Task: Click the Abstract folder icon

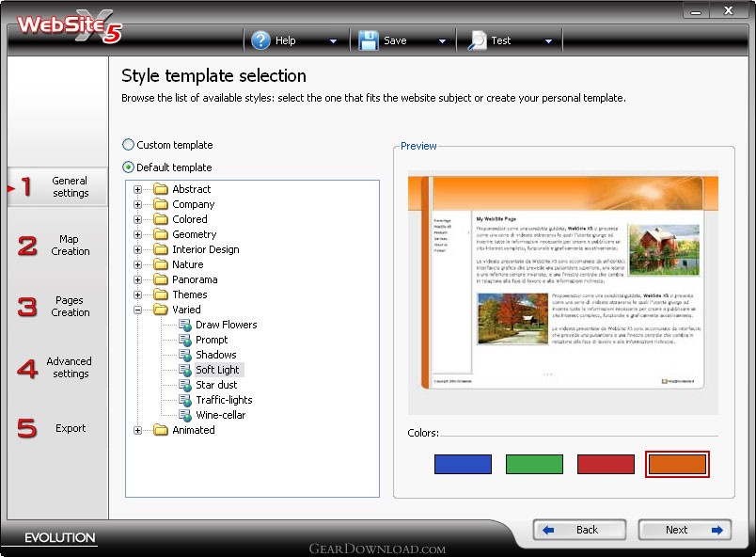Action: [x=161, y=189]
